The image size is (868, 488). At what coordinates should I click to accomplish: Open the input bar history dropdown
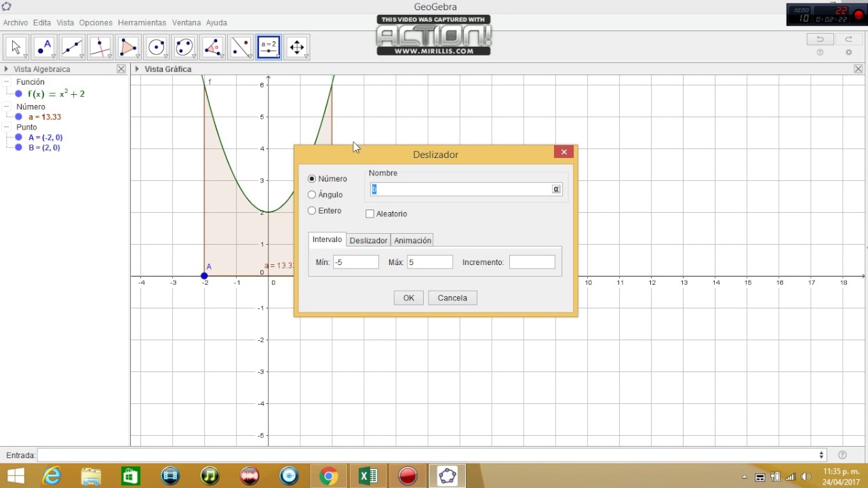tap(822, 455)
